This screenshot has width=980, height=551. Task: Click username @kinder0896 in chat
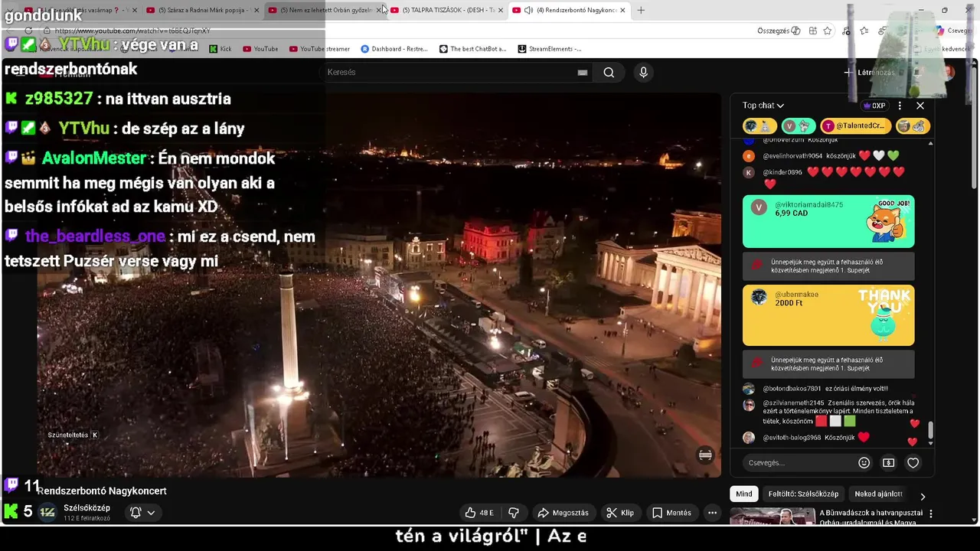pyautogui.click(x=782, y=172)
